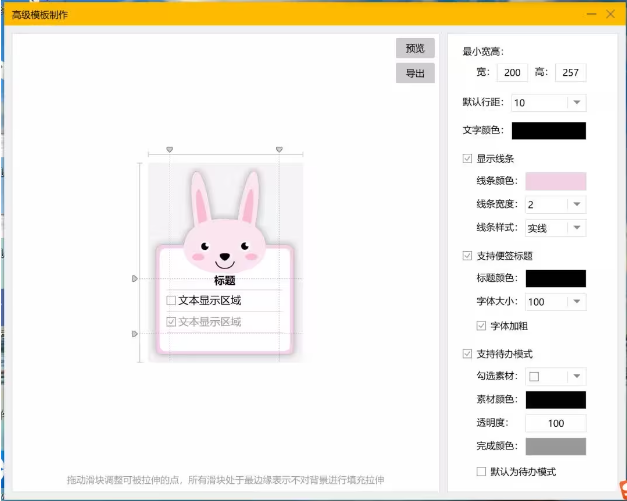
Task: Click the lower left-side stretch slider marker
Action: (x=135, y=333)
